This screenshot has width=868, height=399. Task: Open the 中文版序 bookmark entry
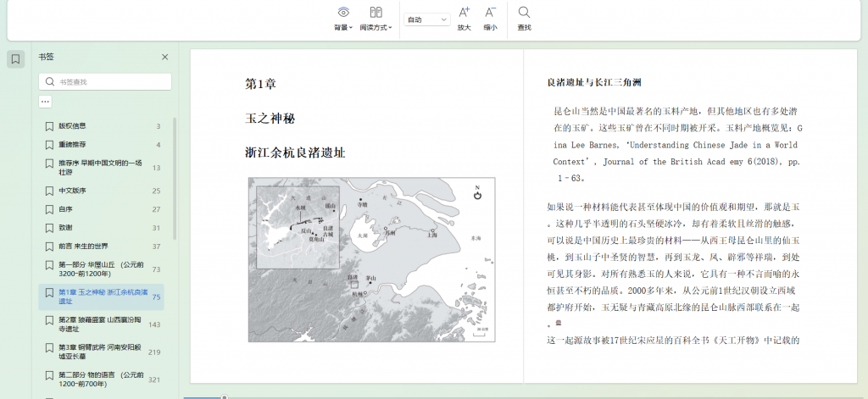(x=72, y=191)
